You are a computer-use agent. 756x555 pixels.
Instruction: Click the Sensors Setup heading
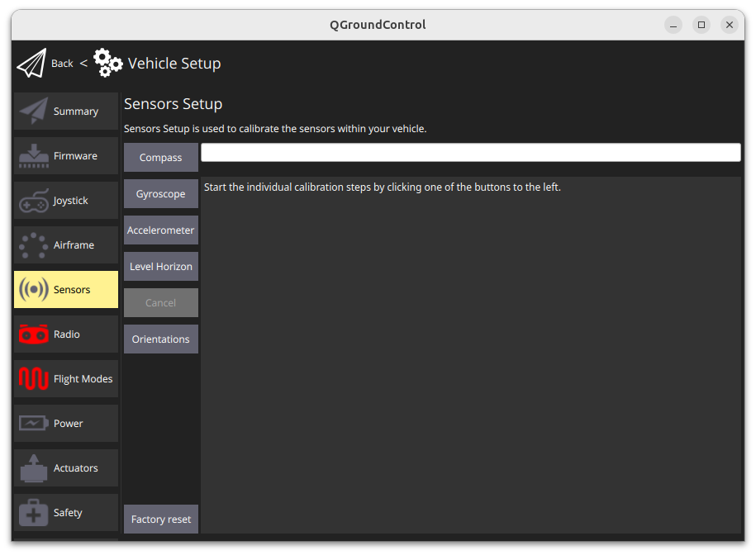(173, 104)
